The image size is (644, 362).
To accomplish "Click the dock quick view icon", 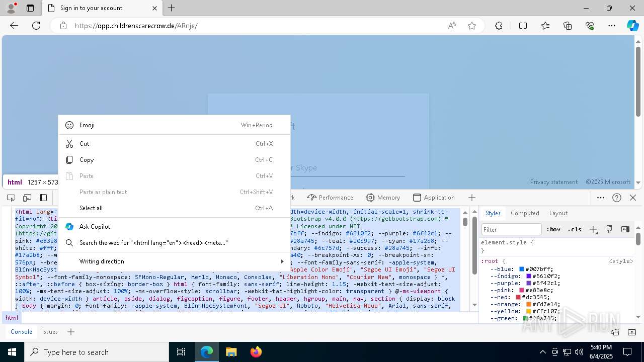I will tap(615, 332).
